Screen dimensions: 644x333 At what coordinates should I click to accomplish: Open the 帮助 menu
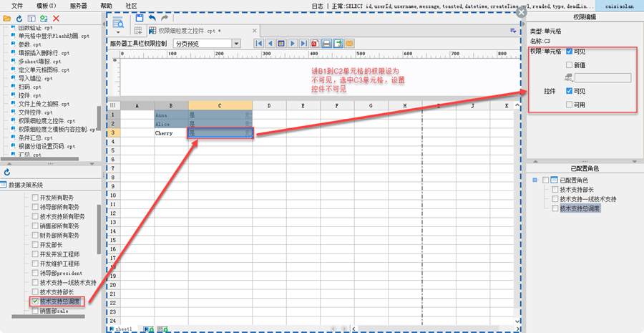pyautogui.click(x=106, y=6)
